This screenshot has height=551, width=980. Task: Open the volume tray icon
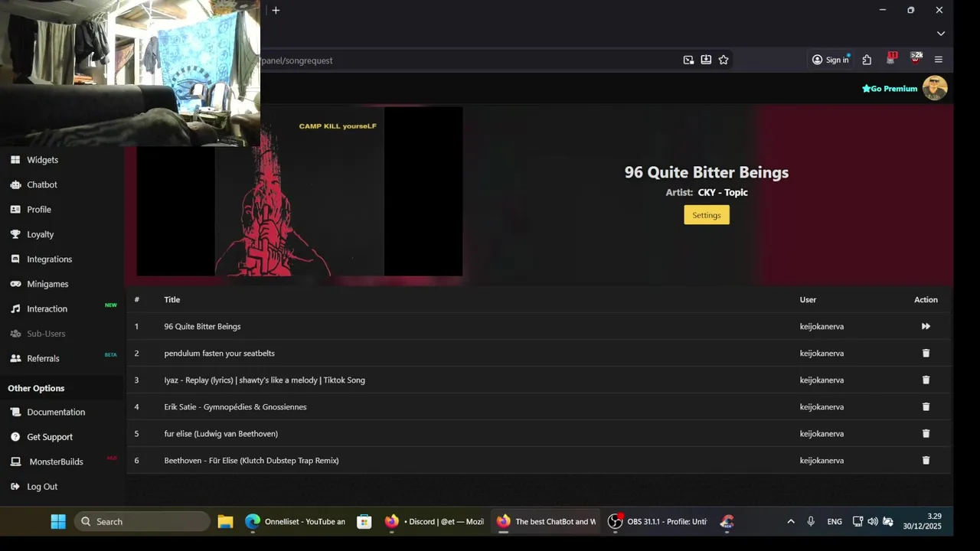[873, 521]
